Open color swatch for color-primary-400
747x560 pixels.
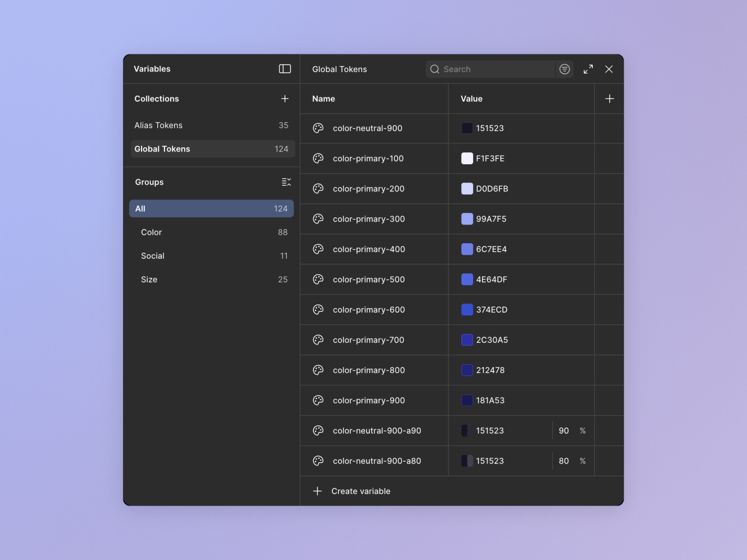pyautogui.click(x=467, y=249)
